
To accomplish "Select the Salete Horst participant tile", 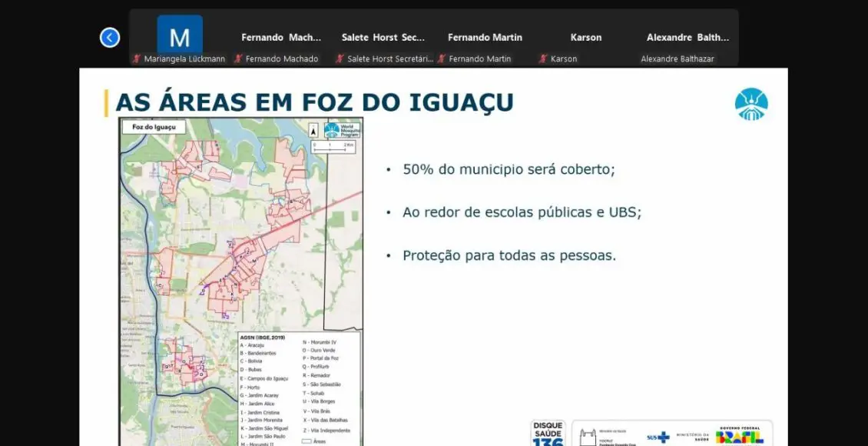I will 382,37.
